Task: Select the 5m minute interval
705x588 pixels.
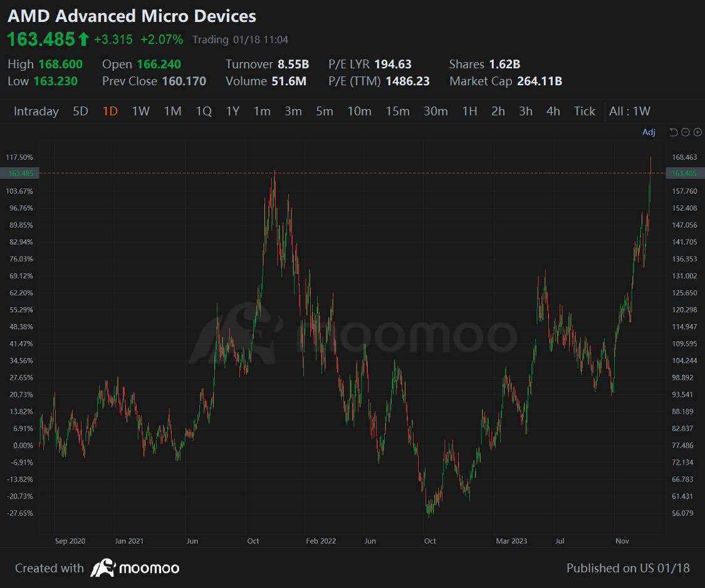Action: coord(325,111)
